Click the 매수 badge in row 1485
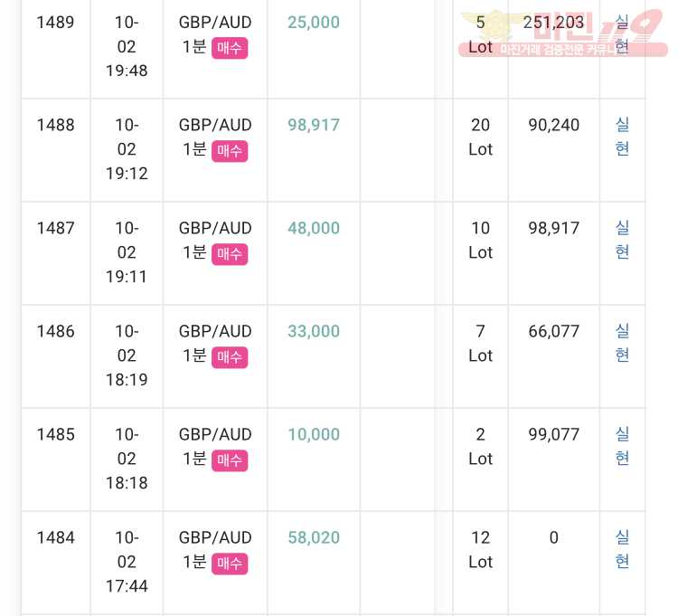This screenshot has height=616, width=678. 230,460
